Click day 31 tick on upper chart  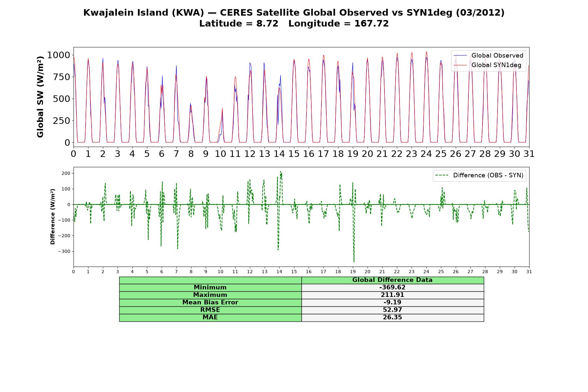click(x=529, y=154)
